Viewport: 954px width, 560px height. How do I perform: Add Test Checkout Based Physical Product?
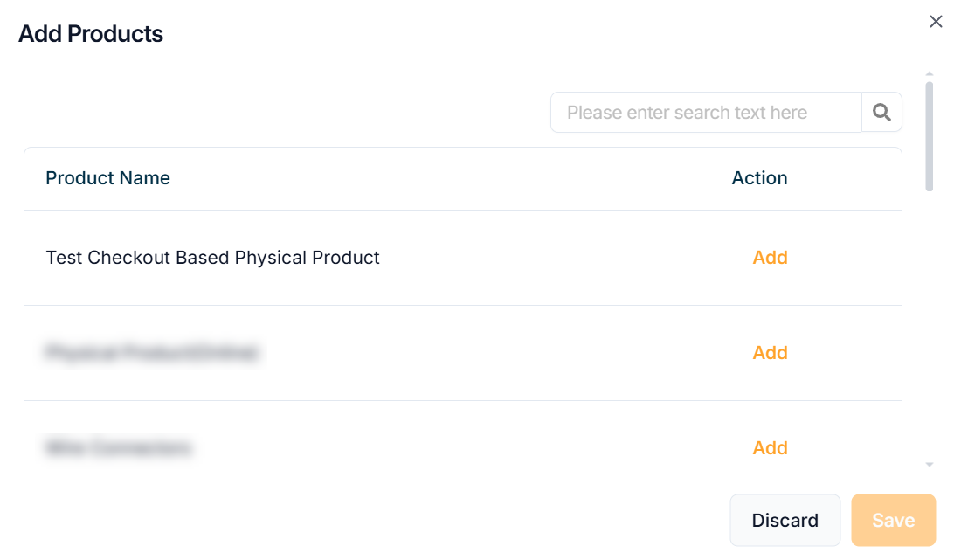(x=770, y=258)
